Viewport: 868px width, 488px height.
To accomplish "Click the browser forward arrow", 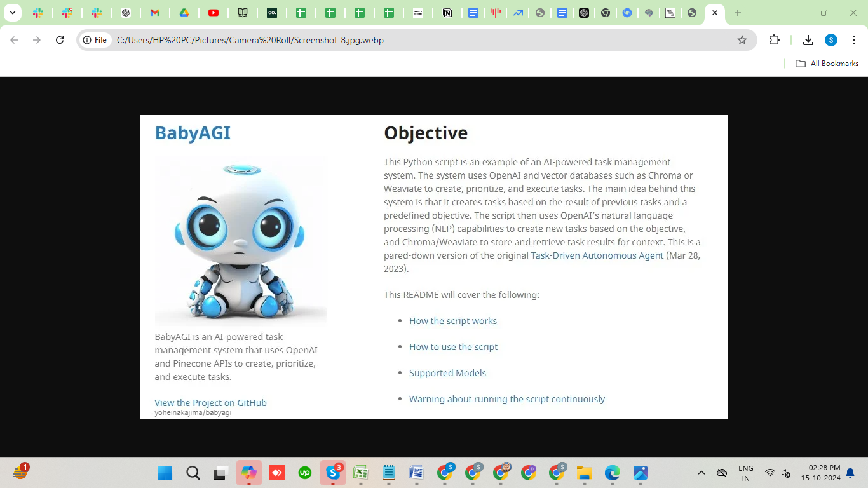I will 37,40.
